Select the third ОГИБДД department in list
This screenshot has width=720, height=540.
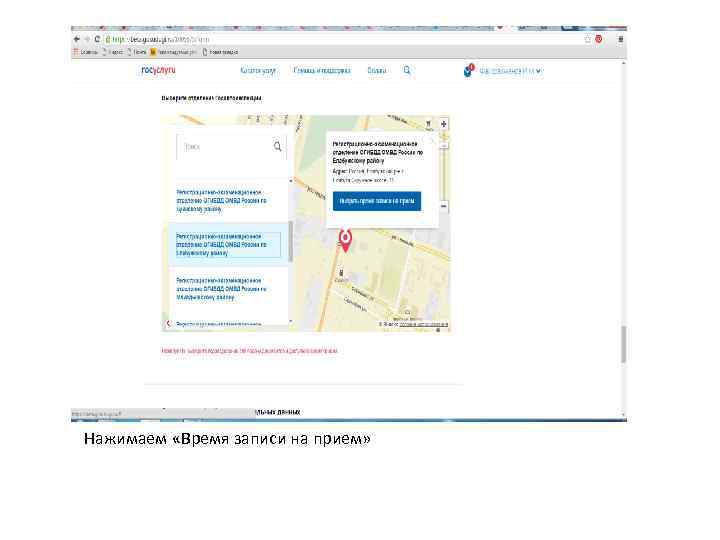click(221, 289)
